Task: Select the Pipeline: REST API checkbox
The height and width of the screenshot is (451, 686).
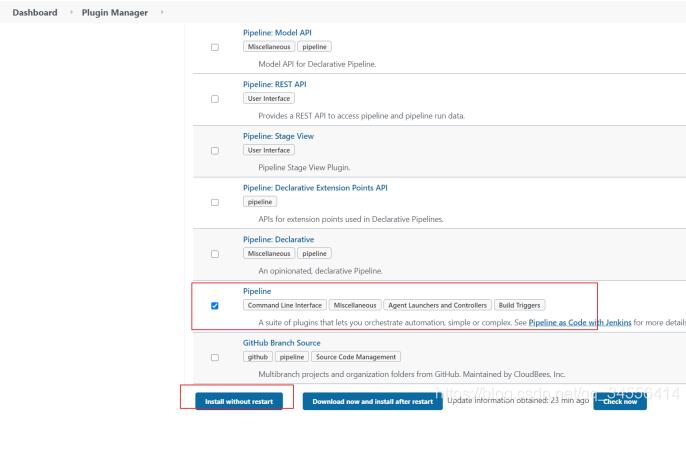Action: [214, 99]
